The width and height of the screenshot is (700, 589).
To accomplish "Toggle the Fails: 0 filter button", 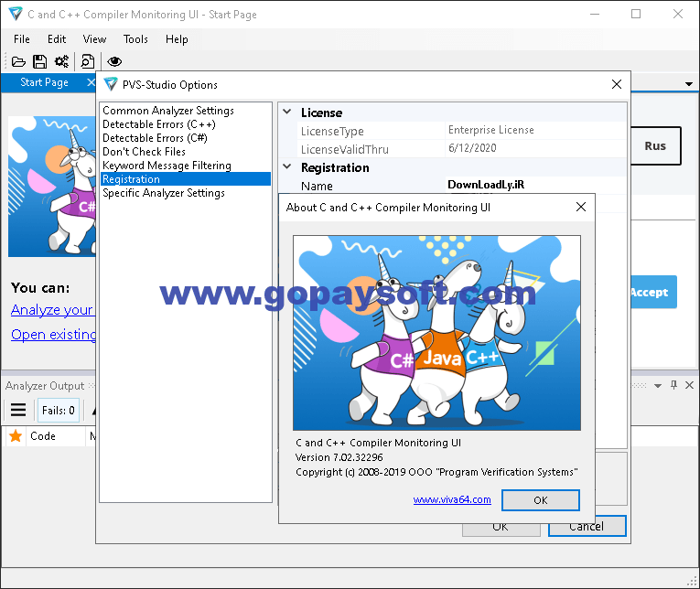I will pyautogui.click(x=59, y=410).
